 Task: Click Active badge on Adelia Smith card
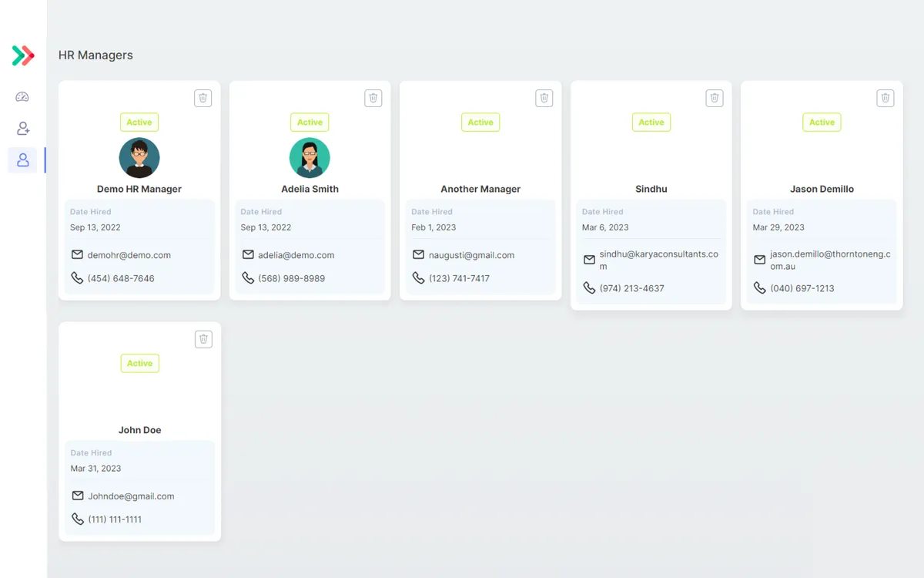(x=310, y=123)
